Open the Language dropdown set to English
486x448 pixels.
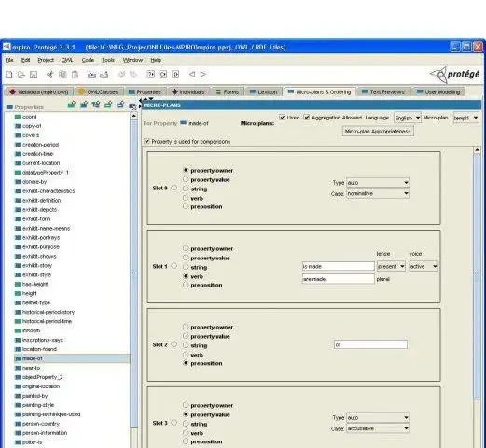tap(408, 118)
